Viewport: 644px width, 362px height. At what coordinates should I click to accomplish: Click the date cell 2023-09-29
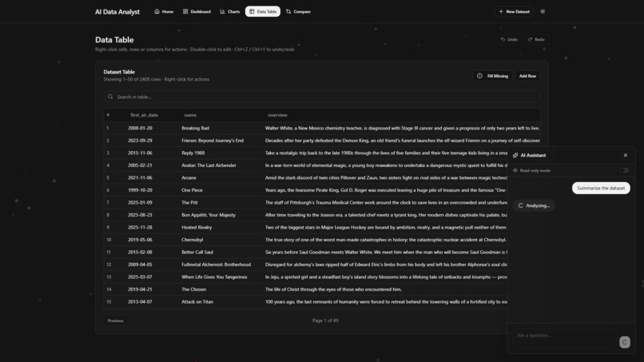pos(140,141)
